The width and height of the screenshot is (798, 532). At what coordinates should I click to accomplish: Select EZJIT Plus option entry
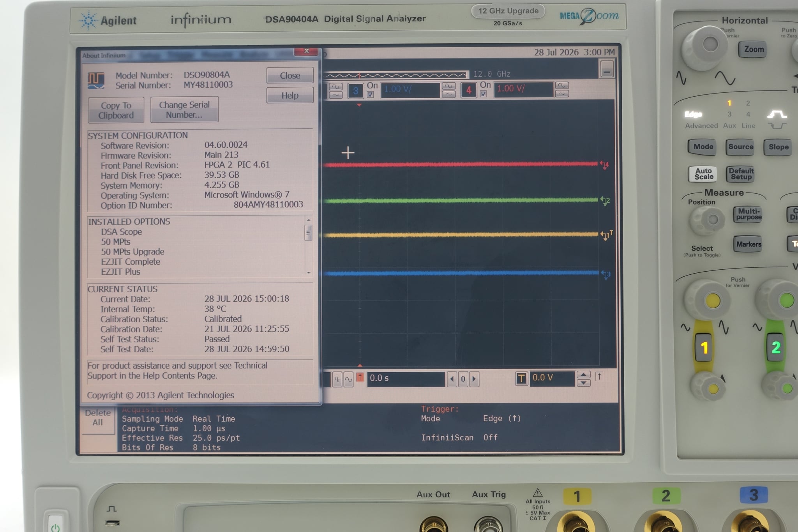pyautogui.click(x=120, y=272)
